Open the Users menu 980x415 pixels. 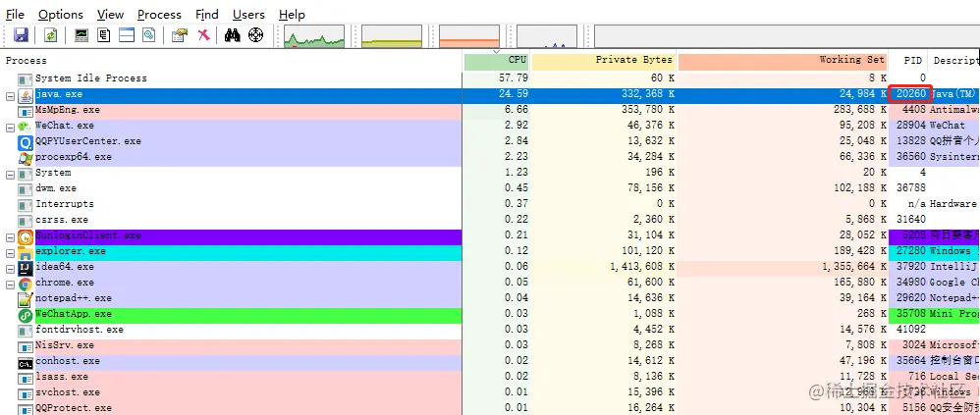tap(248, 14)
